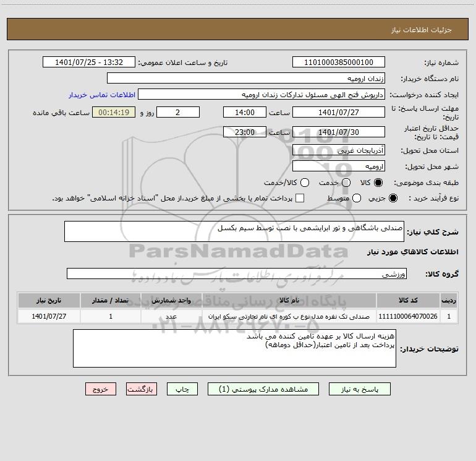Click the نام کالا column header
476x461 pixels.
[289, 300]
